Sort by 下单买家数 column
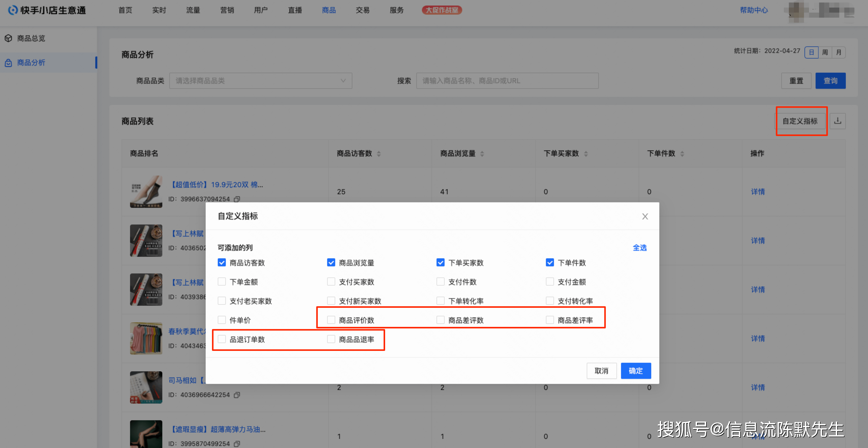The image size is (868, 448). [x=586, y=153]
